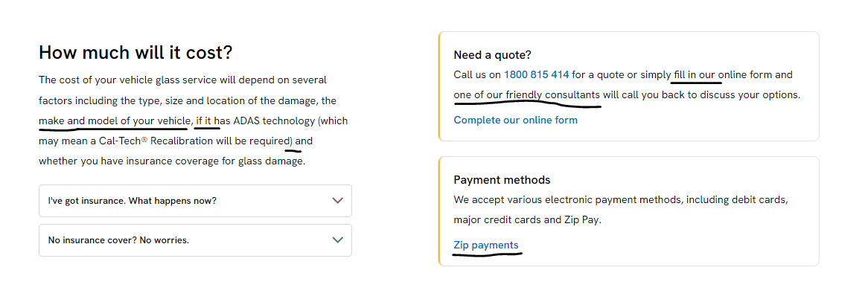Click the "How much will it cost?" heading
The height and width of the screenshot is (302, 868).
tap(135, 53)
